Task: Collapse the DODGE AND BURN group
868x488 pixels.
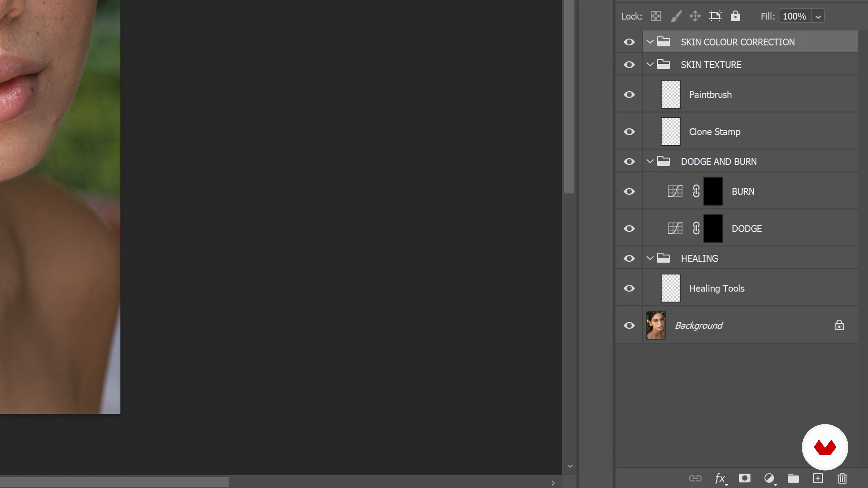Action: click(x=650, y=161)
